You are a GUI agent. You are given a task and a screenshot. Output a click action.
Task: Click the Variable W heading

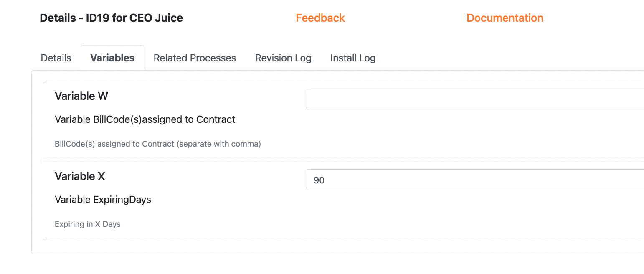coord(81,96)
